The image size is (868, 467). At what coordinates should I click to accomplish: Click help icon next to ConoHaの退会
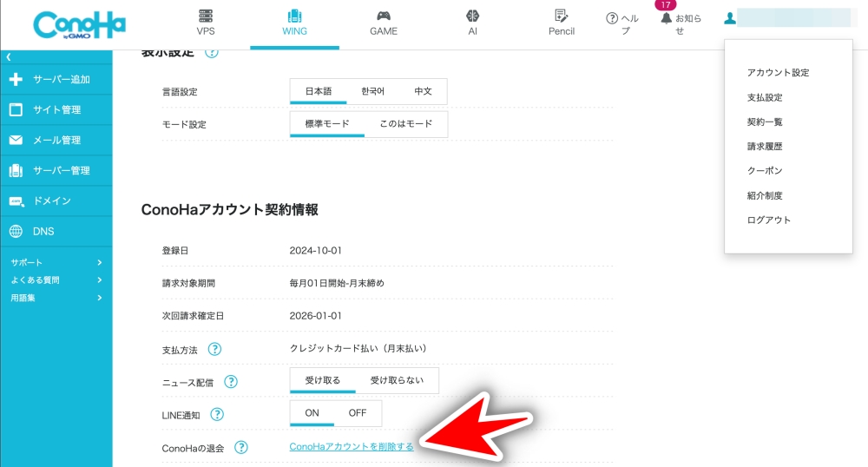click(241, 448)
